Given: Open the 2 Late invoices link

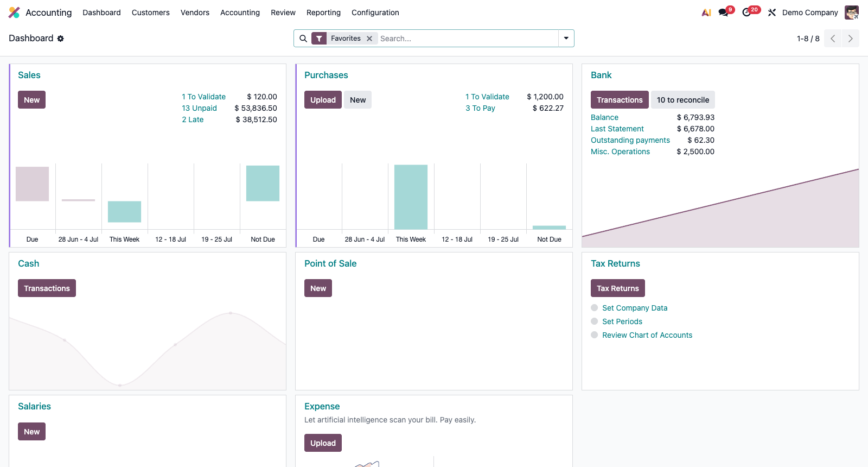Looking at the screenshot, I should click(x=193, y=119).
